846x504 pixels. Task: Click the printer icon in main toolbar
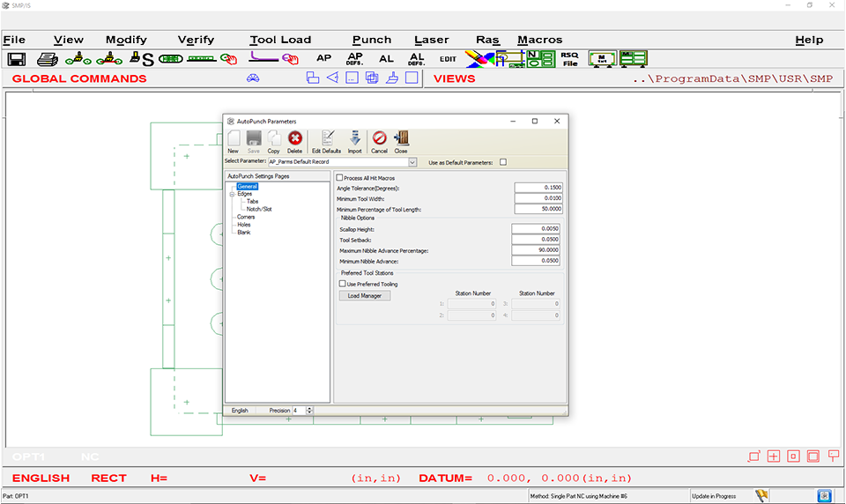(48, 59)
